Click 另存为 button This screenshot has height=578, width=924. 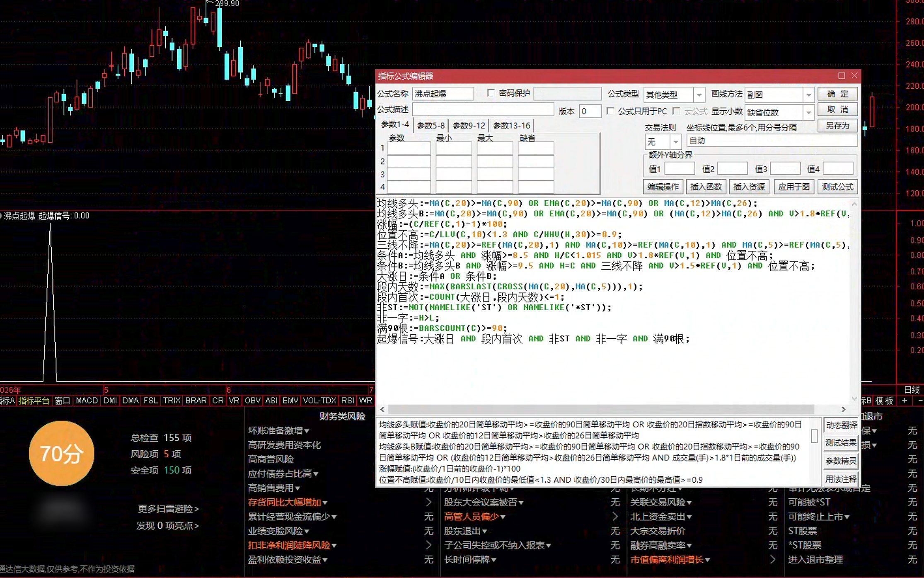pos(837,126)
